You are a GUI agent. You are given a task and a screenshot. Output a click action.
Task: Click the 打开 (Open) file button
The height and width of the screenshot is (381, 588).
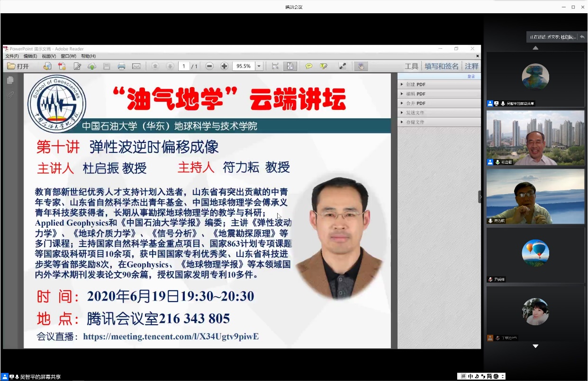(18, 66)
